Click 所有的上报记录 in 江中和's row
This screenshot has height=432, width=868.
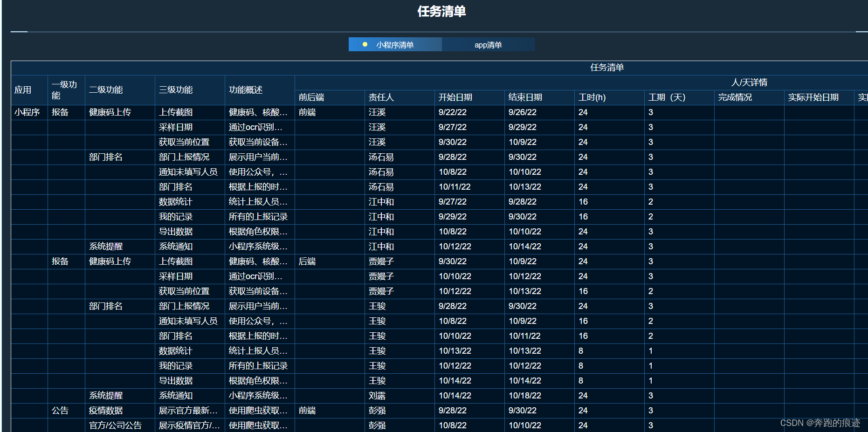(x=260, y=217)
